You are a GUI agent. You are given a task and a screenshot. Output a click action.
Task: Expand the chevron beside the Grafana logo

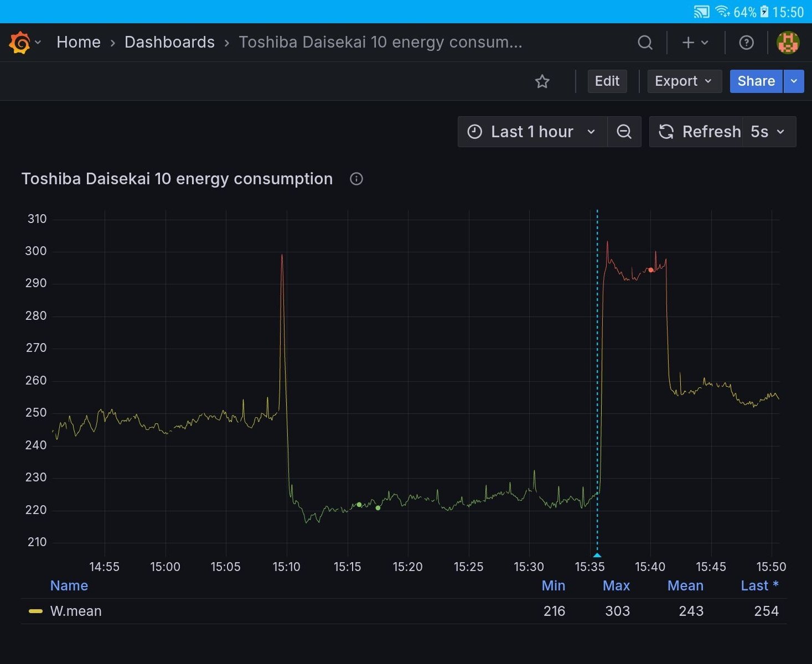pos(38,43)
